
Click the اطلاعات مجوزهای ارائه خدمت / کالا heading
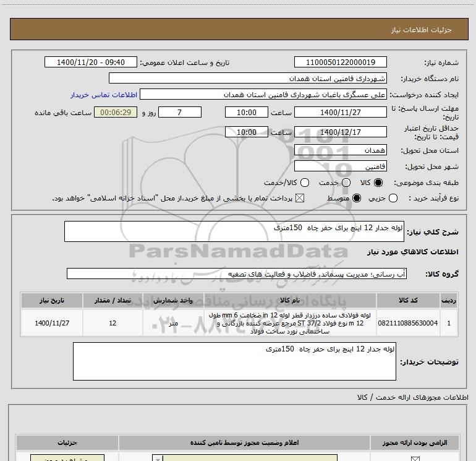point(412,397)
